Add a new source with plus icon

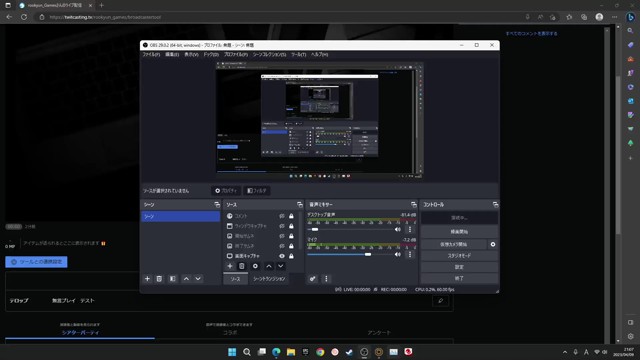[x=230, y=266]
